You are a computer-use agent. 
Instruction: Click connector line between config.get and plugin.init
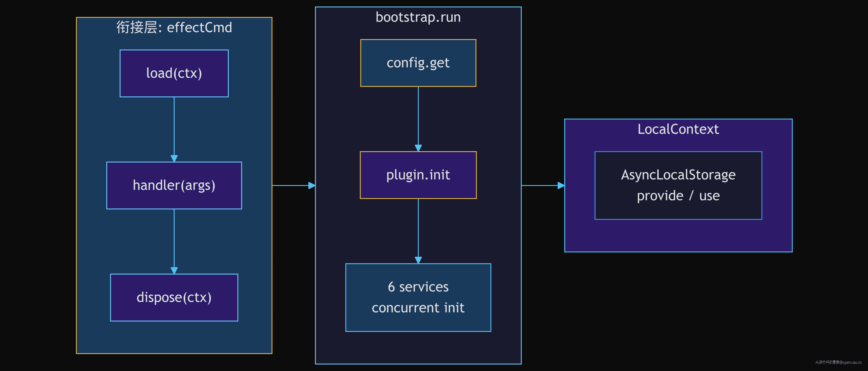point(418,116)
